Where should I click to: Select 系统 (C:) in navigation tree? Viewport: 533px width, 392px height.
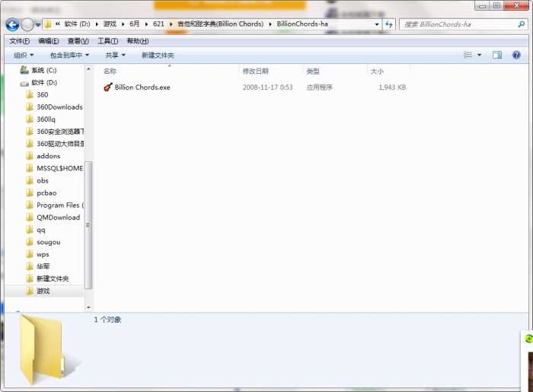pos(44,70)
